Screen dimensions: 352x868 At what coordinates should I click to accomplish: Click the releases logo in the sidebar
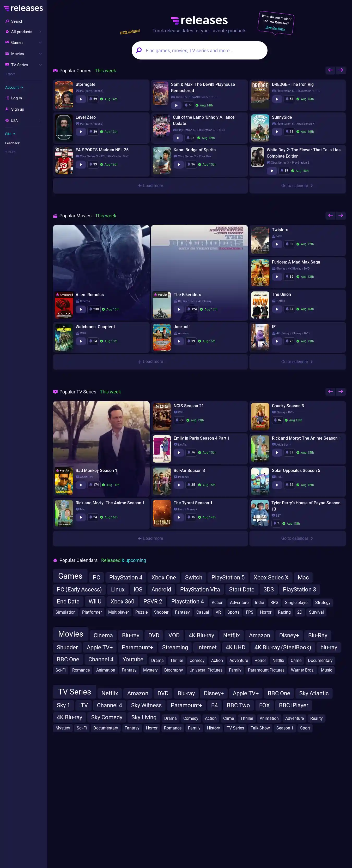pos(23,8)
